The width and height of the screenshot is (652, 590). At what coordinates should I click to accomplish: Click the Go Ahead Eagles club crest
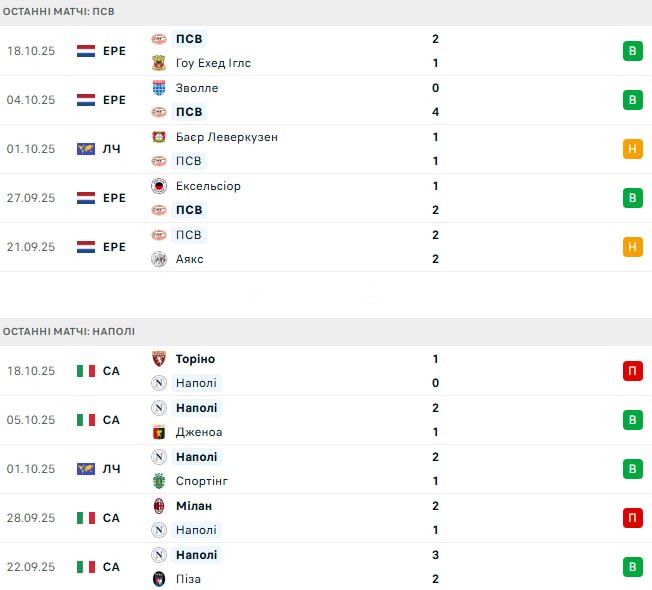point(159,63)
